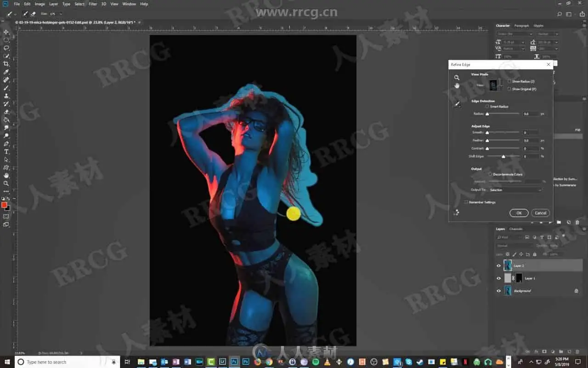588x368 pixels.
Task: Click the Shift Edge slider handle
Action: [x=503, y=156]
